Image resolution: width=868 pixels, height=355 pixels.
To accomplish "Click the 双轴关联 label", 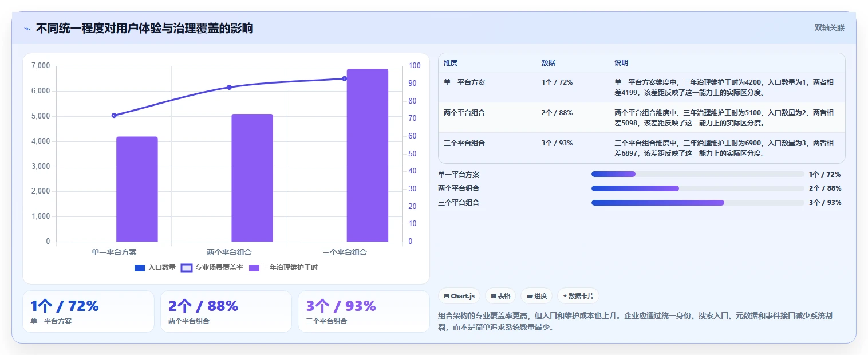I will coord(830,27).
